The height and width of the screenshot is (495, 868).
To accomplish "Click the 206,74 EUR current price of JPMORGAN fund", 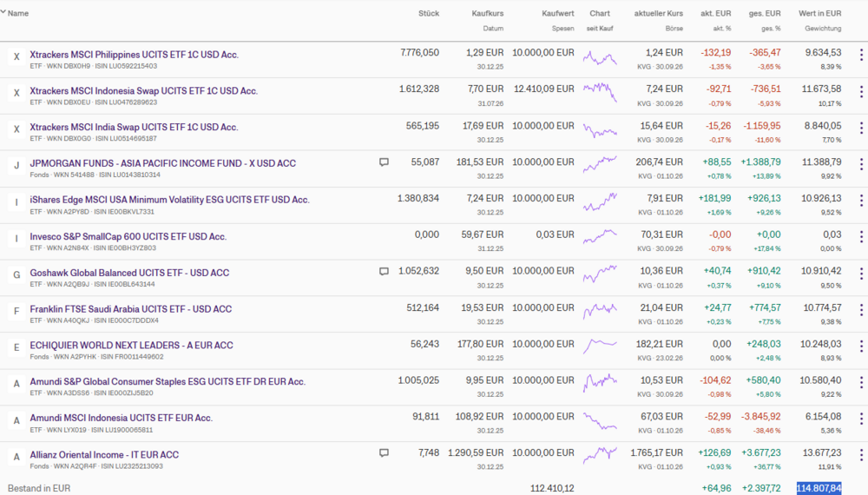I will coord(660,162).
